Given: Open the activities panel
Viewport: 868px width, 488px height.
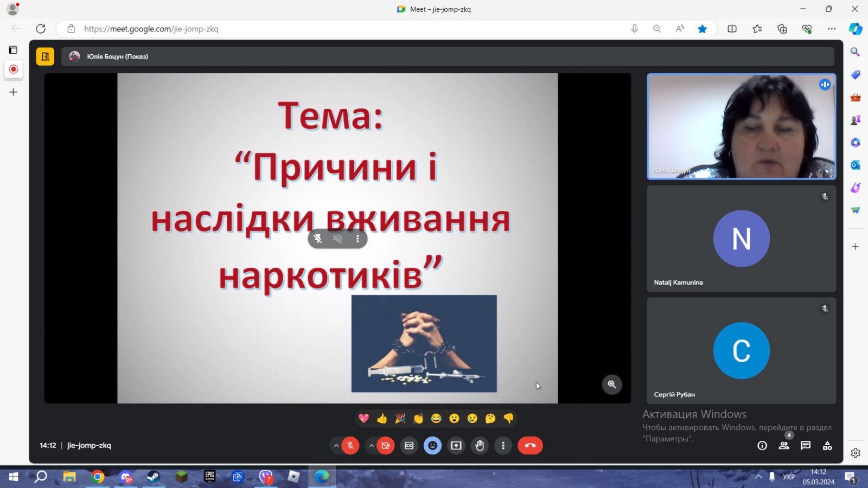Looking at the screenshot, I should (827, 446).
